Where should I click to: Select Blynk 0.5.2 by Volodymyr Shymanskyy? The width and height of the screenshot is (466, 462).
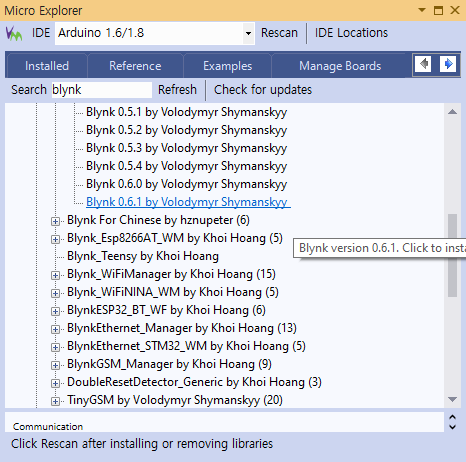(187, 130)
